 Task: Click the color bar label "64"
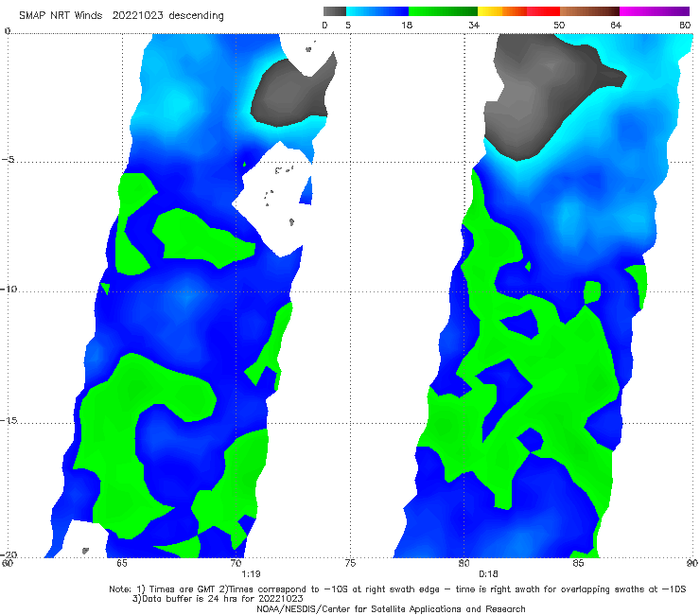click(616, 26)
